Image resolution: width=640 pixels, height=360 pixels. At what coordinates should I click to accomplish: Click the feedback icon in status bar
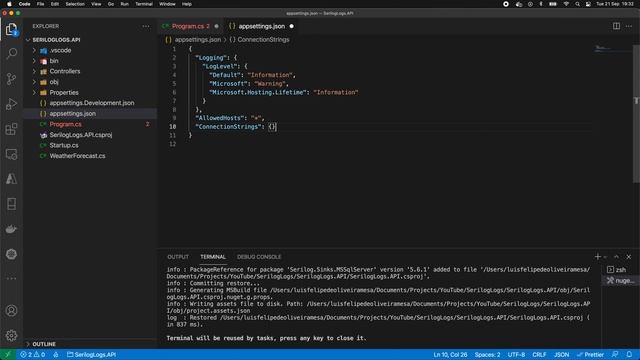[615, 354]
